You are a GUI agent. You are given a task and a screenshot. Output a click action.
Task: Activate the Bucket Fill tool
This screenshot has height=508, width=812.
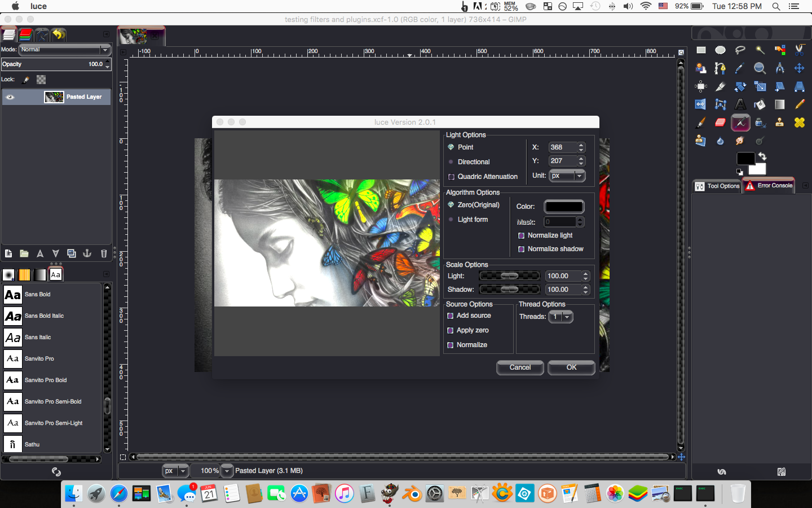point(760,104)
